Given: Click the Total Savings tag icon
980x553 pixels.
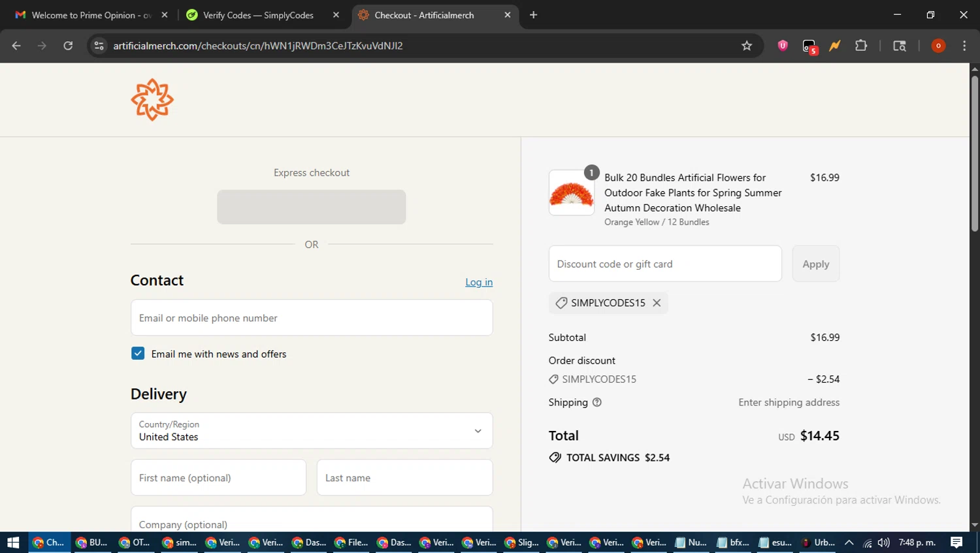Looking at the screenshot, I should point(555,458).
